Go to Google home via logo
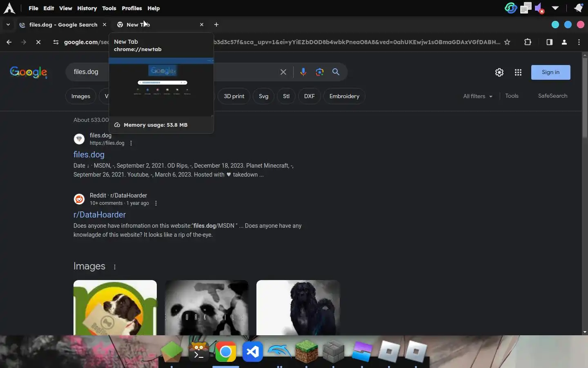The width and height of the screenshot is (588, 368). (29, 72)
